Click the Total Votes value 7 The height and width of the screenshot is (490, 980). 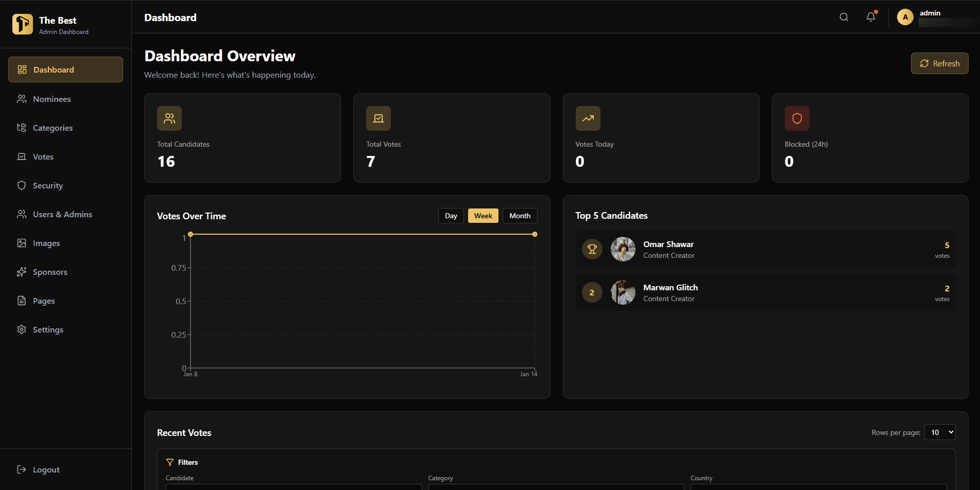(x=371, y=162)
